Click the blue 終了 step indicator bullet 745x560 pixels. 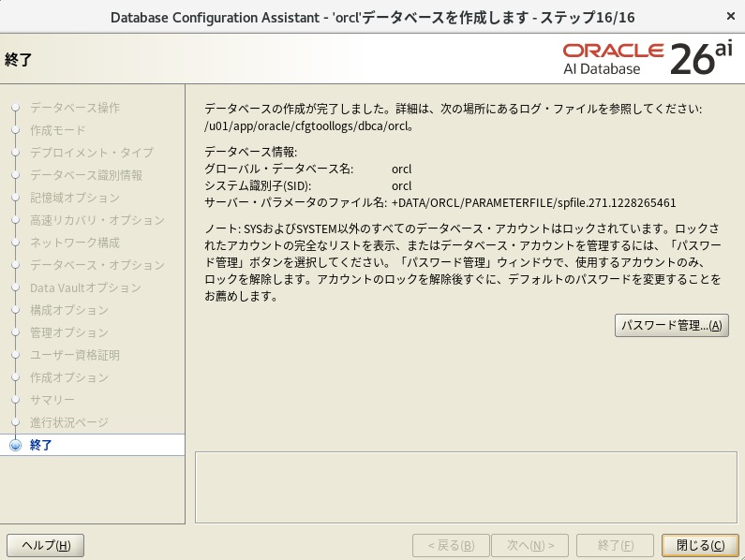[16, 445]
